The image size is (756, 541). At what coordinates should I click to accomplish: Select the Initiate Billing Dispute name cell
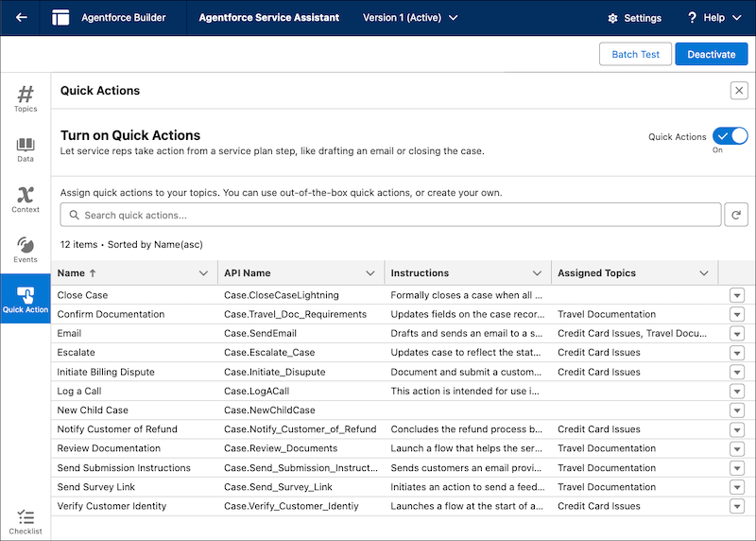(x=134, y=372)
